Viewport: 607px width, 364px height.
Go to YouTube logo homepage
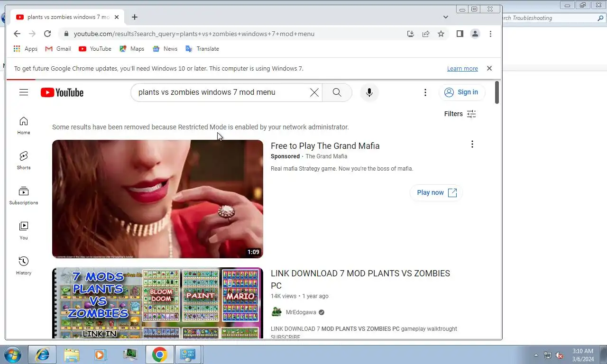click(62, 92)
